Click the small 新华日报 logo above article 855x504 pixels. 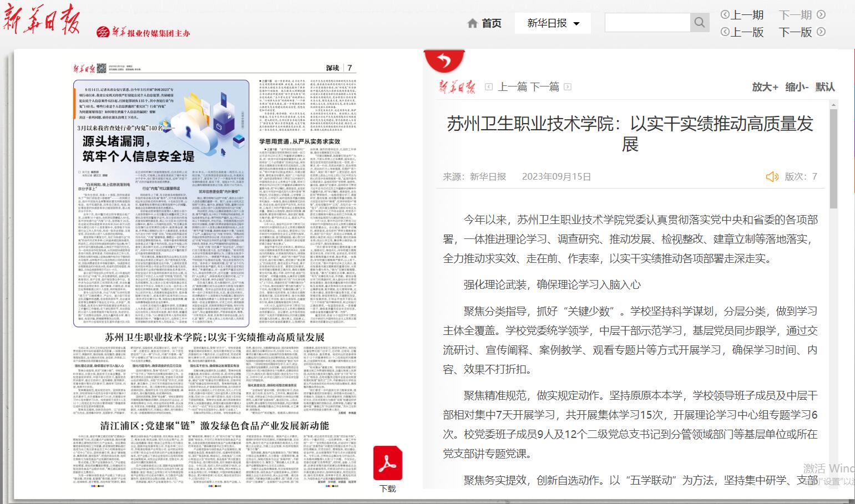pos(457,86)
